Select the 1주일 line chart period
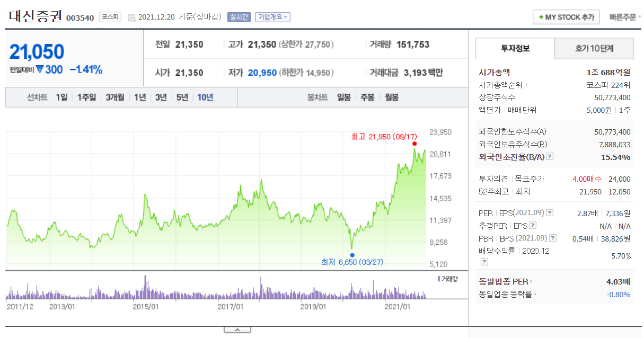The width and height of the screenshot is (644, 338). coord(86,97)
